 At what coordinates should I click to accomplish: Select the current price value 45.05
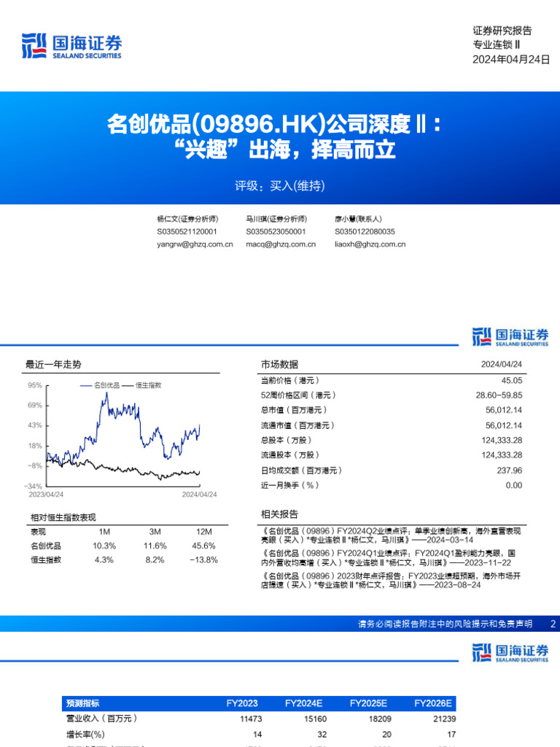[x=511, y=381]
